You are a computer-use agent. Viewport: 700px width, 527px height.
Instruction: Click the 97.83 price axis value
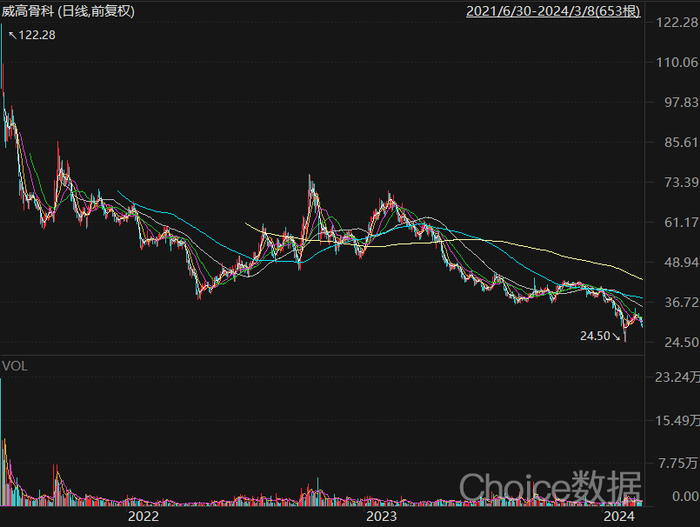coord(681,102)
